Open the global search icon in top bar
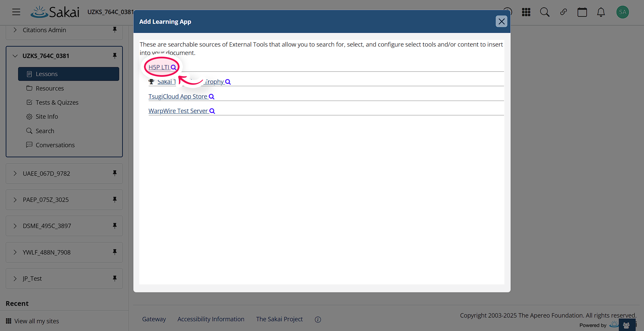 (544, 12)
